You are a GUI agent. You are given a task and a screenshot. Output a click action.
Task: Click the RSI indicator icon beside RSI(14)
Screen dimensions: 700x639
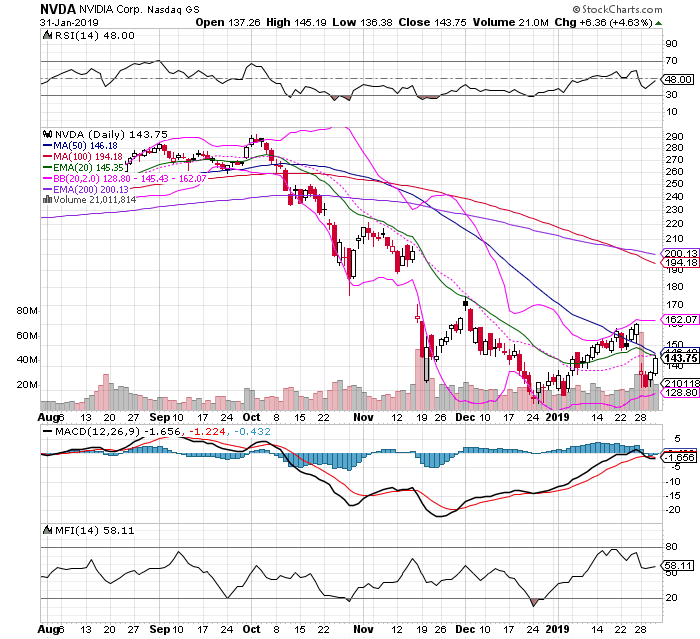point(47,36)
